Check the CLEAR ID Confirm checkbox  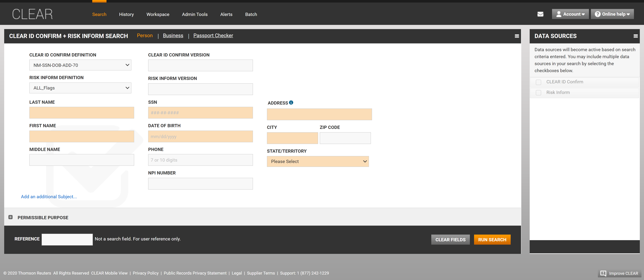click(x=538, y=82)
